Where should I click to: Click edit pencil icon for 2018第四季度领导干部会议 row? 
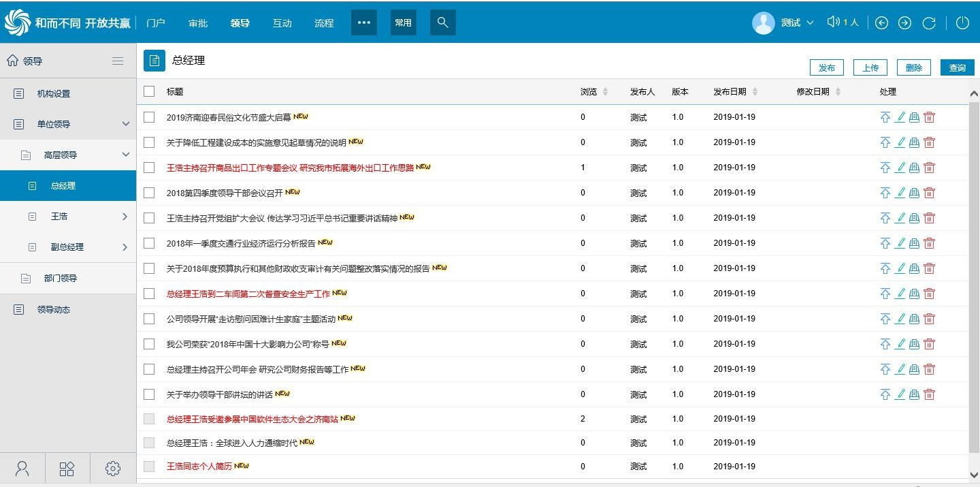tap(900, 193)
